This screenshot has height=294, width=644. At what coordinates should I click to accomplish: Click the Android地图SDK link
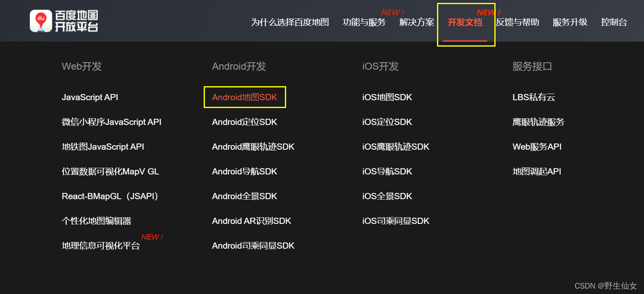pyautogui.click(x=244, y=97)
